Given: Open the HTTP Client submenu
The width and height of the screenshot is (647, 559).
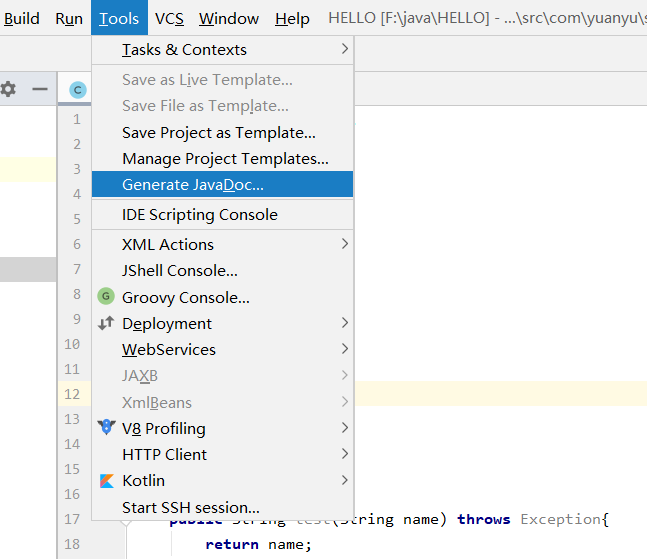Looking at the screenshot, I should (x=164, y=455).
